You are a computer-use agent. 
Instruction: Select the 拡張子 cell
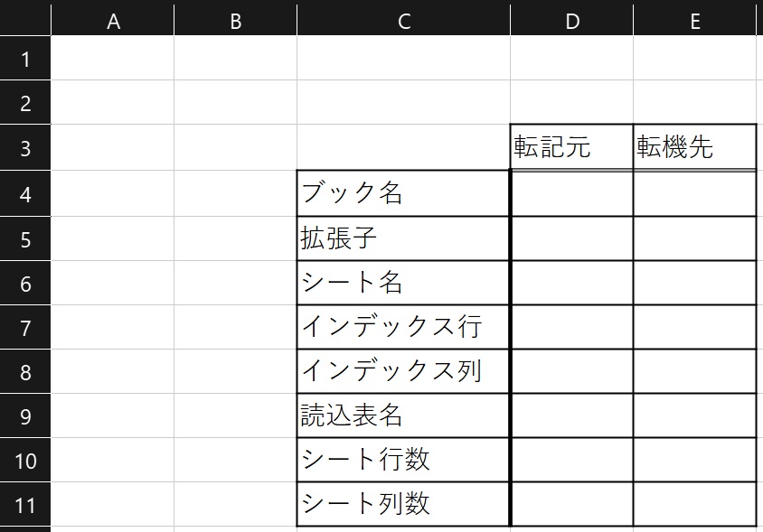403,238
